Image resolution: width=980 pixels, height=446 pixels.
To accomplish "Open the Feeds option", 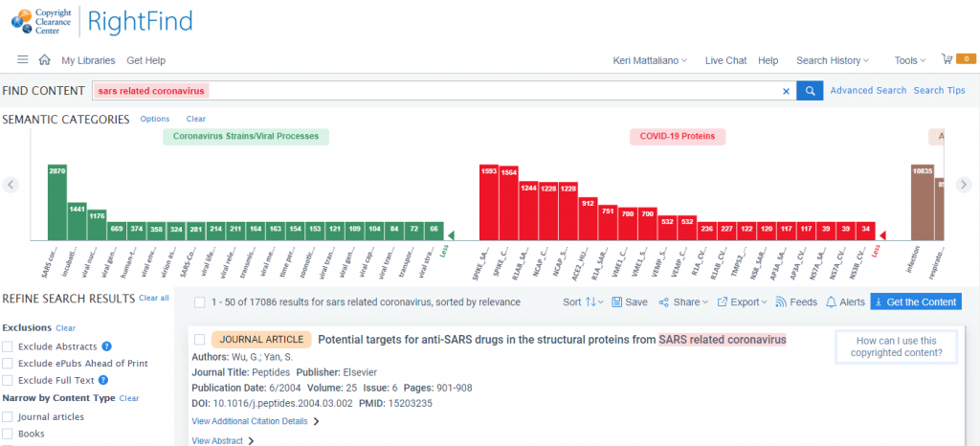I will pyautogui.click(x=796, y=301).
